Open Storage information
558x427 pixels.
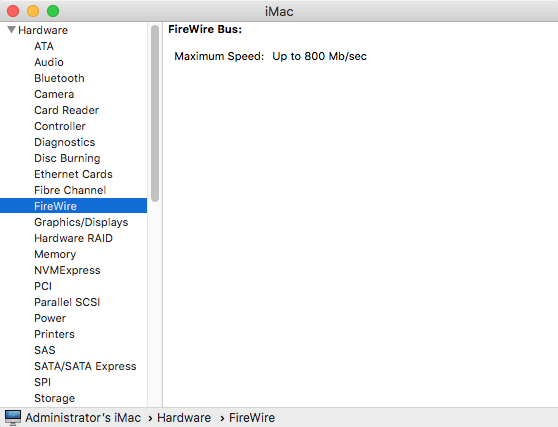point(54,399)
